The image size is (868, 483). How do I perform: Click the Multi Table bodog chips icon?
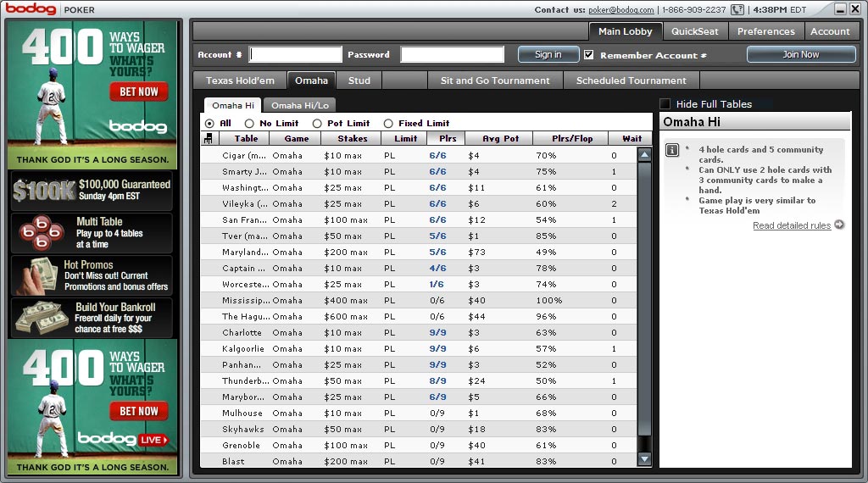coord(42,233)
